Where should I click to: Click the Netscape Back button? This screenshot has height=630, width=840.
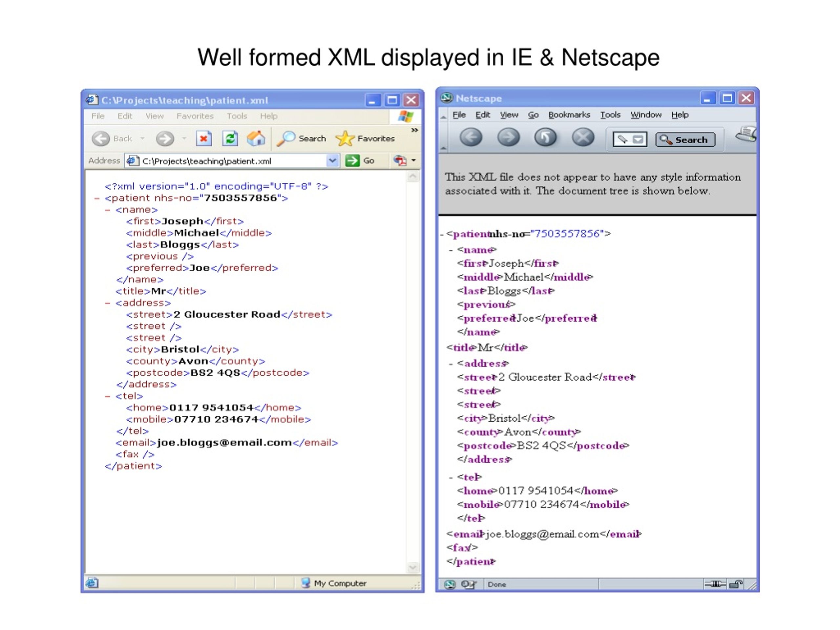click(471, 137)
